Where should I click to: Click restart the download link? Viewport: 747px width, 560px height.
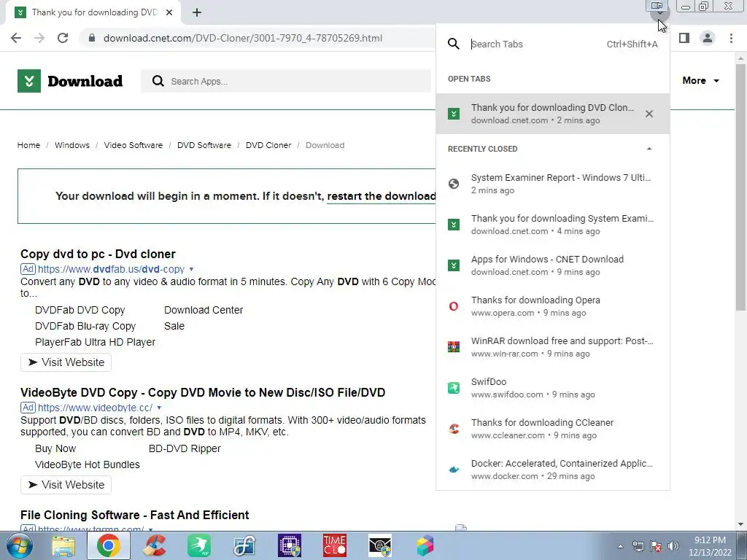(381, 196)
